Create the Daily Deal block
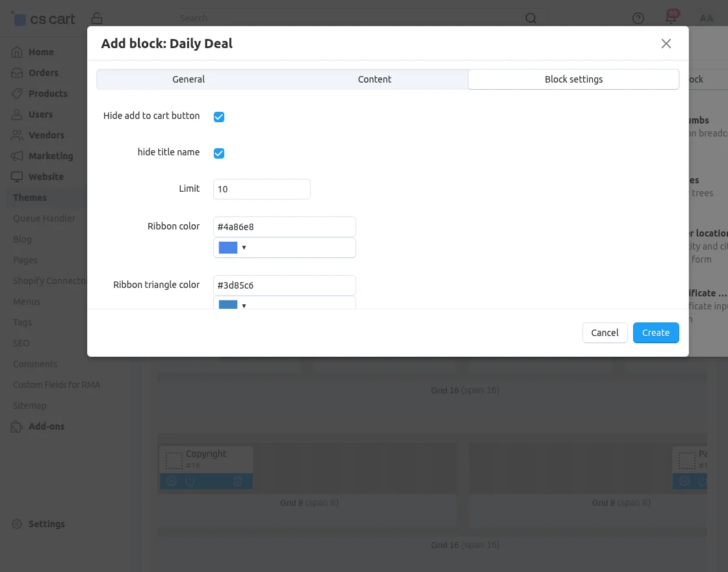This screenshot has width=728, height=572. point(655,332)
